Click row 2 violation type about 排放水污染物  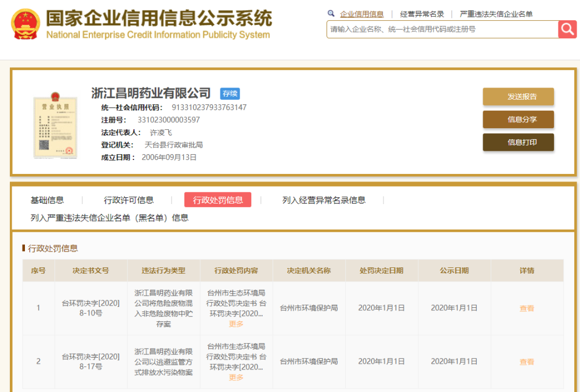164,362
